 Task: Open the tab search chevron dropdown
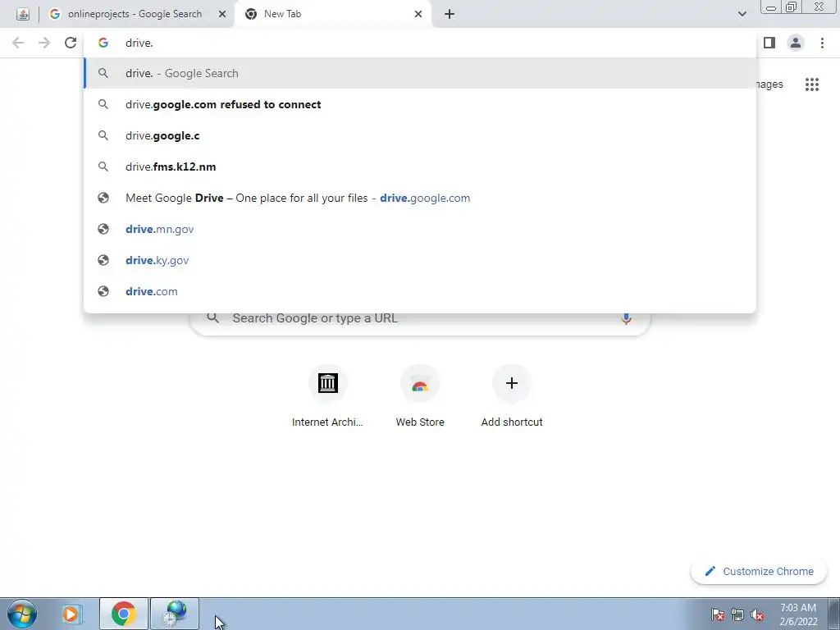coord(742,14)
